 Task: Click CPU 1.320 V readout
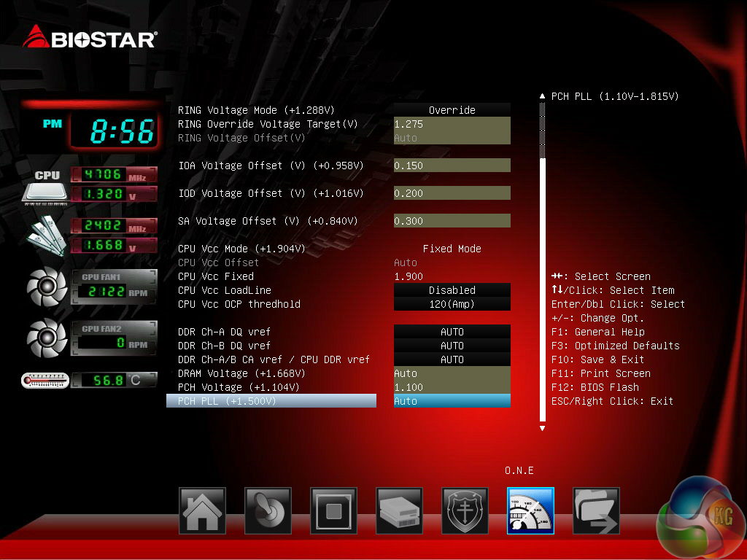click(115, 194)
